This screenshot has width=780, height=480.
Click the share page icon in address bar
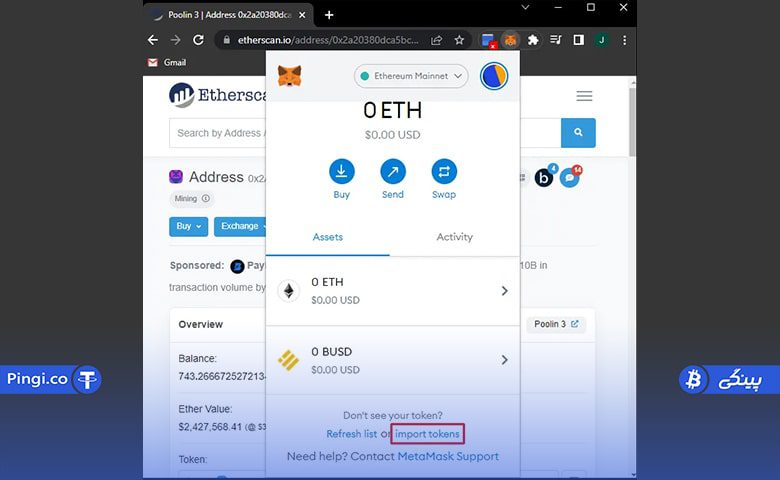[436, 40]
